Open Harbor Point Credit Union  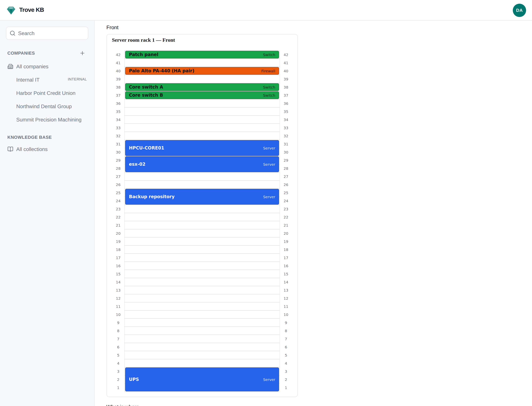coord(46,93)
